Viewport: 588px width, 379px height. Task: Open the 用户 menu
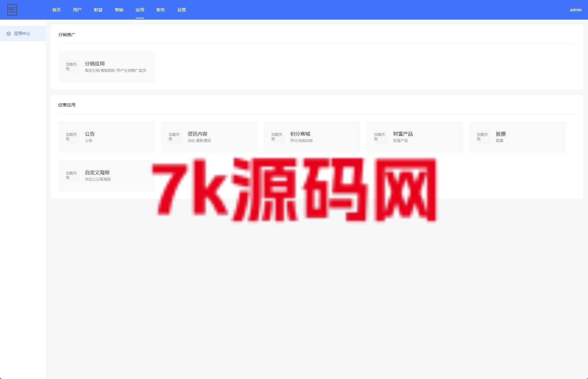point(77,10)
